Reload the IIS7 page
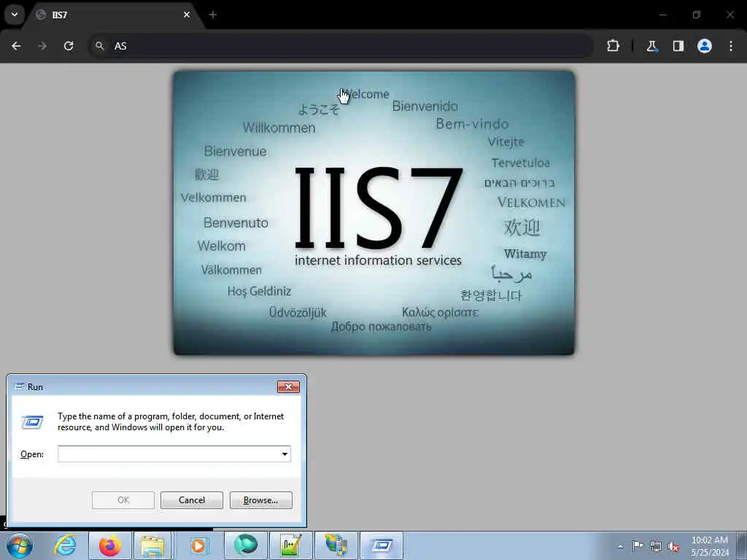This screenshot has width=747, height=560. [x=69, y=46]
